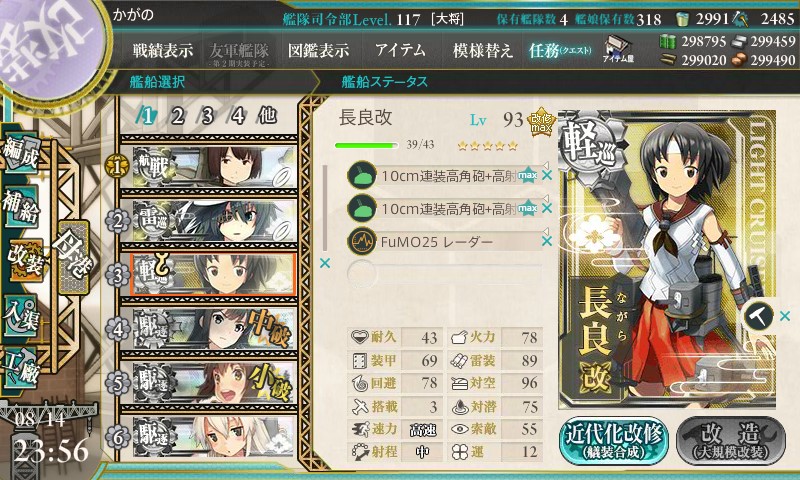Click 近代化改修 modernization button
Viewport: 800px width, 480px height.
point(614,440)
